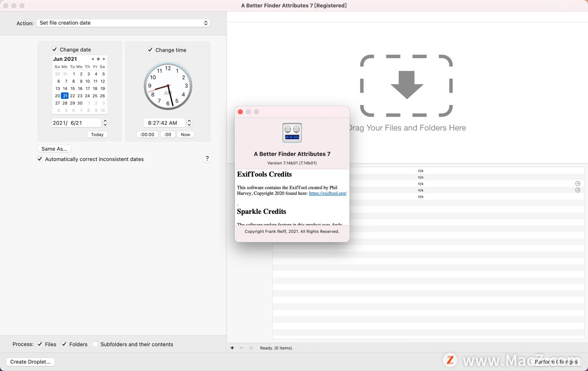Open the exiftool.org link
The height and width of the screenshot is (371, 588).
328,194
